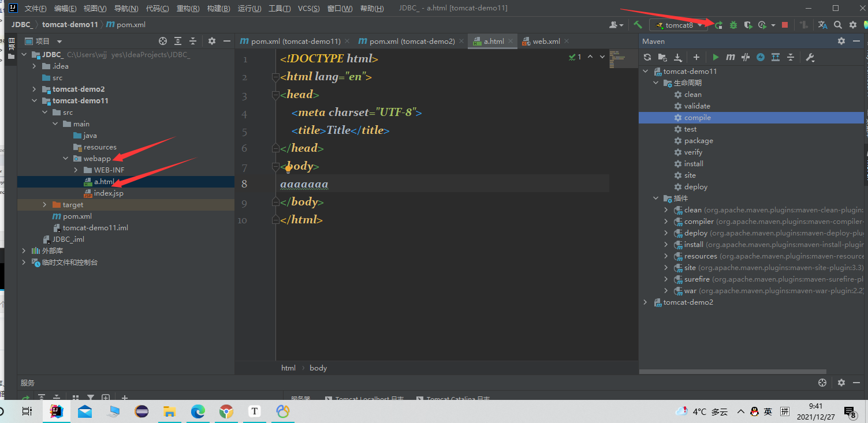Collapse 生命周期 lifecycle node in Maven
This screenshot has height=423, width=868.
pos(655,83)
